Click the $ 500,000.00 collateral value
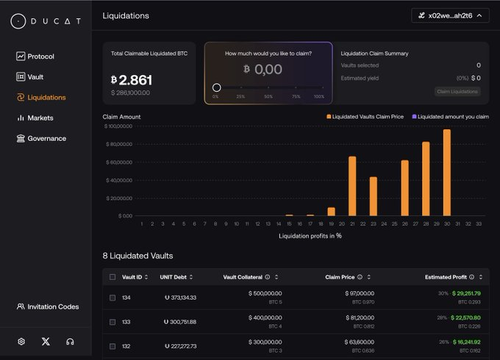This screenshot has width=500, height=360. coord(265,293)
